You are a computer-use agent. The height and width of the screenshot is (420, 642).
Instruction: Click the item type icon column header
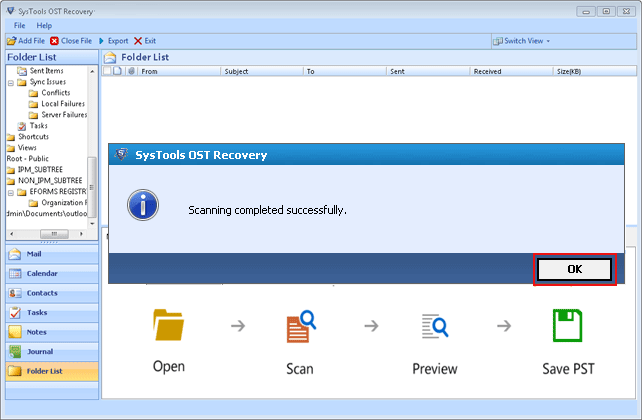(x=118, y=71)
